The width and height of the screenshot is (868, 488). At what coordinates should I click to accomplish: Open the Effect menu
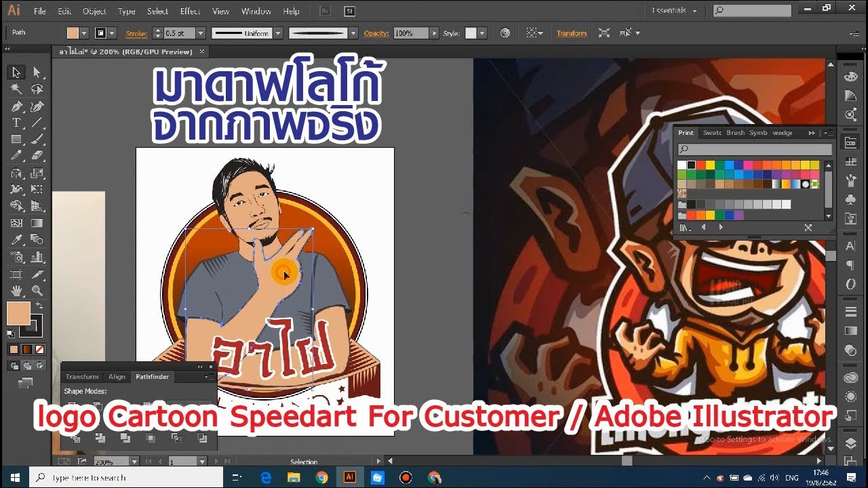click(x=190, y=12)
